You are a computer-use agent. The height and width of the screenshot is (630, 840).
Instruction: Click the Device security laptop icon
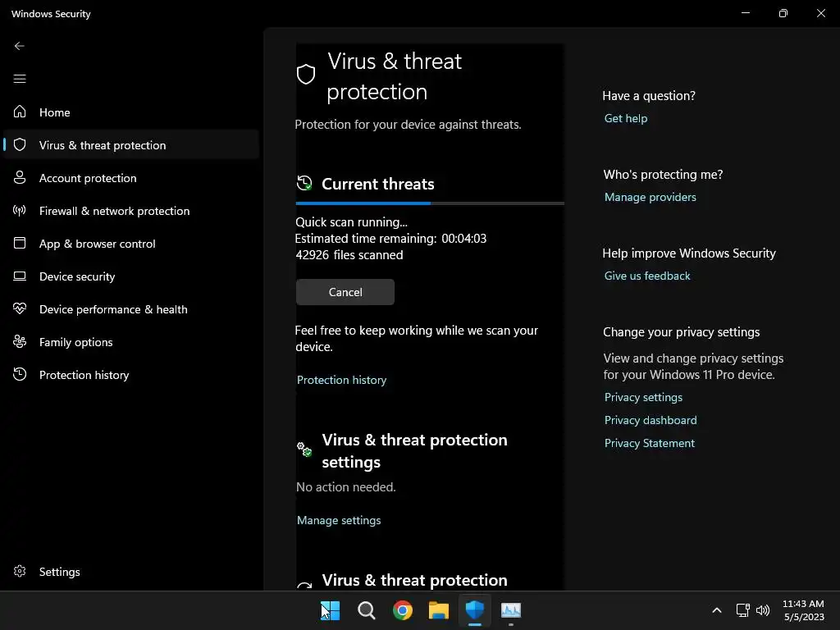[20, 276]
